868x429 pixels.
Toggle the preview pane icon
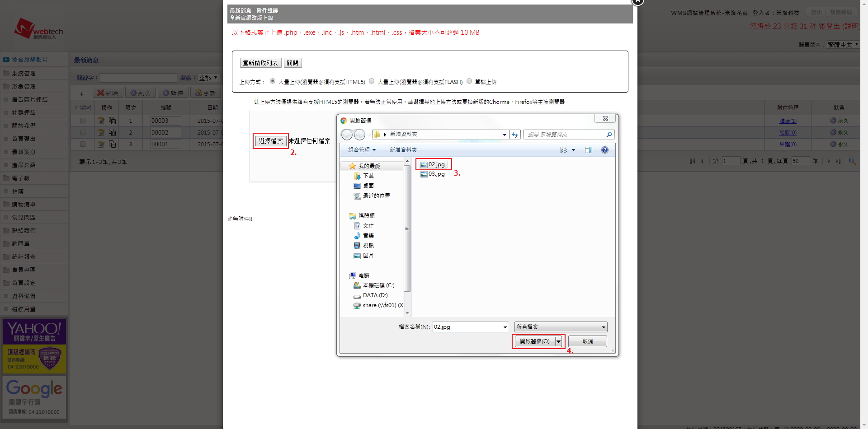tap(588, 150)
